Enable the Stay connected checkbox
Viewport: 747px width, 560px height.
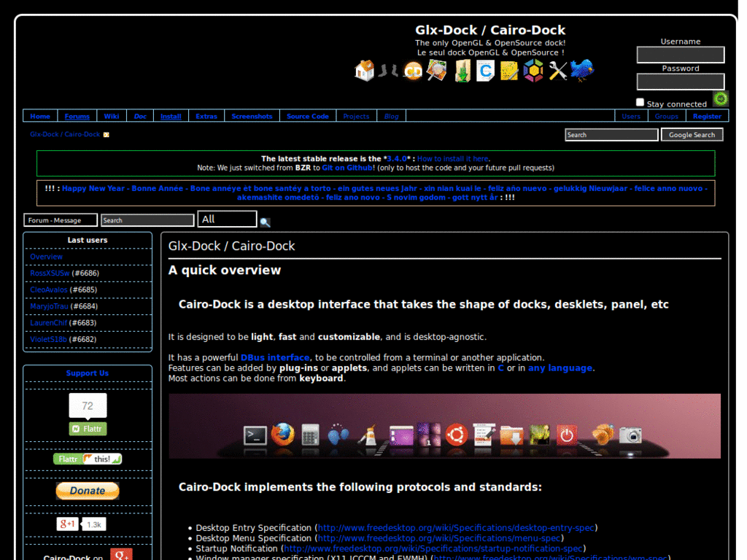pyautogui.click(x=640, y=103)
